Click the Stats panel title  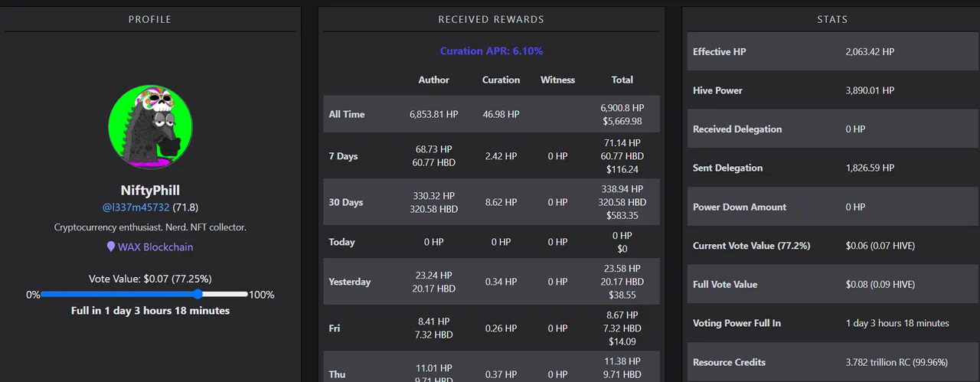tap(832, 19)
